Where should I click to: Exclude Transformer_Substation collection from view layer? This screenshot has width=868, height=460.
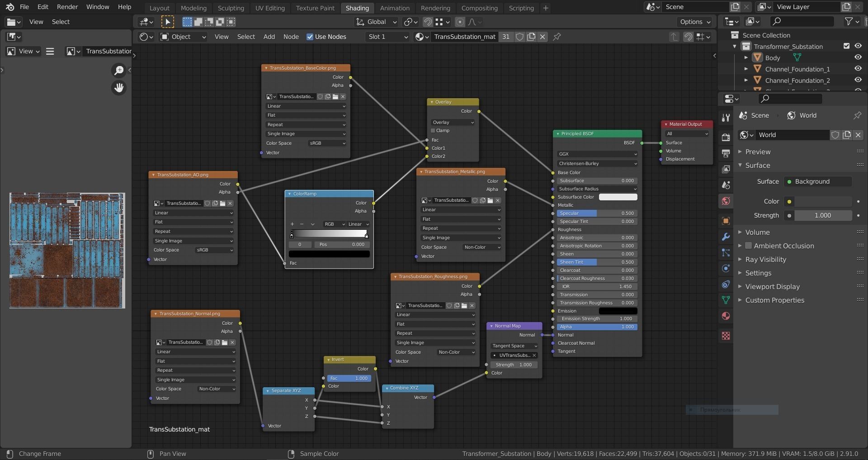tap(847, 46)
